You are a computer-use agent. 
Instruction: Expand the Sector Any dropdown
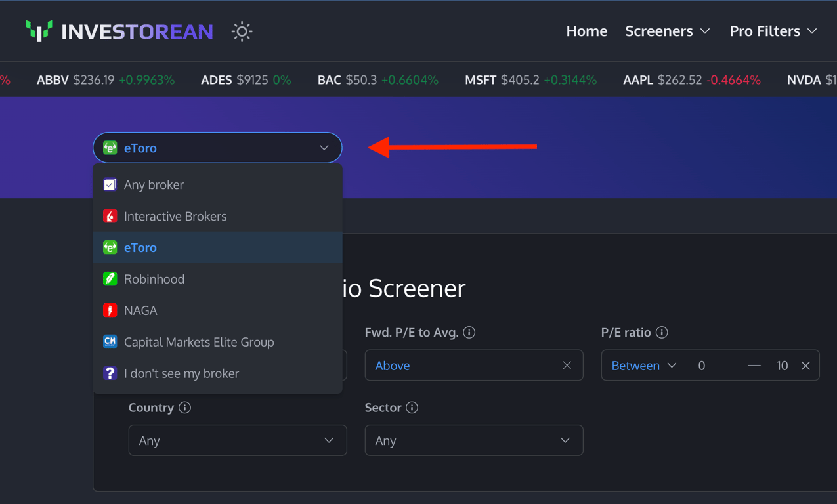(473, 440)
